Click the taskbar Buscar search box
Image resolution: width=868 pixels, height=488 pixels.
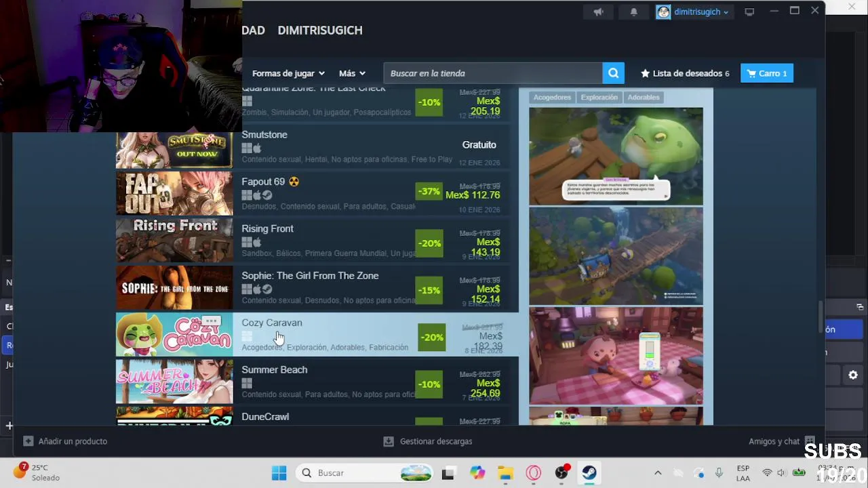366,473
